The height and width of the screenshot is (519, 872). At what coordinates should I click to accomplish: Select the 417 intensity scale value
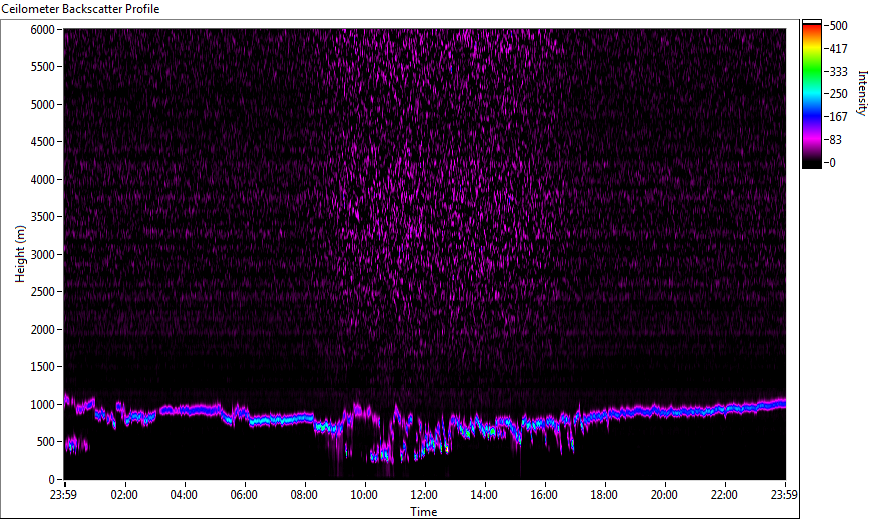coord(838,48)
